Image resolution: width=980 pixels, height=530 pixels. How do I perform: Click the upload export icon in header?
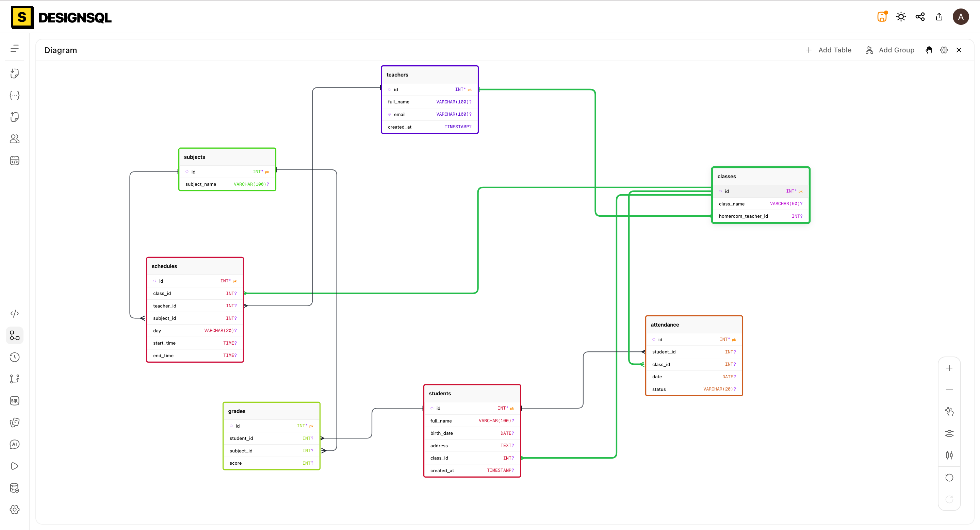coord(939,17)
